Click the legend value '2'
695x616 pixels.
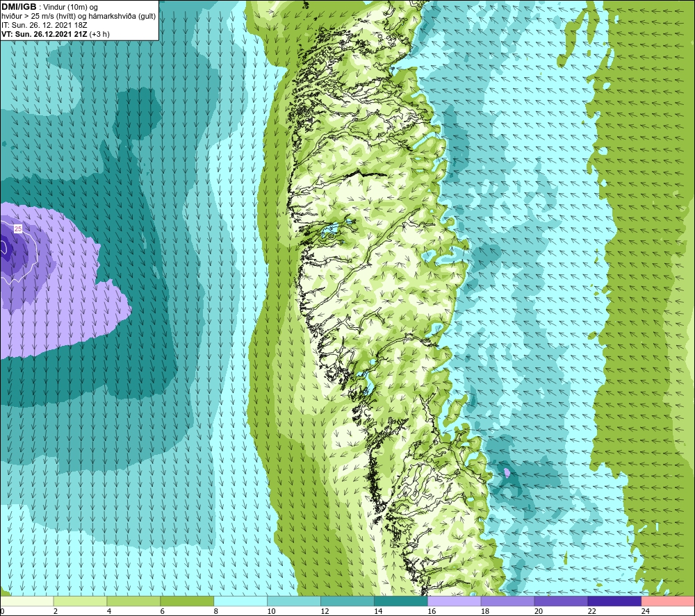tap(56, 611)
